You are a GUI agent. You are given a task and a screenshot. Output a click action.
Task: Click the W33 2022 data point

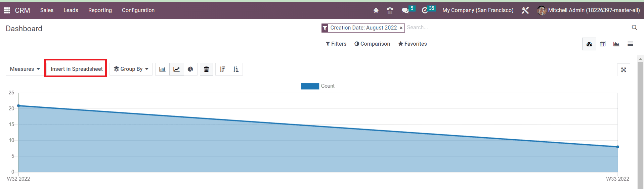coord(617,147)
